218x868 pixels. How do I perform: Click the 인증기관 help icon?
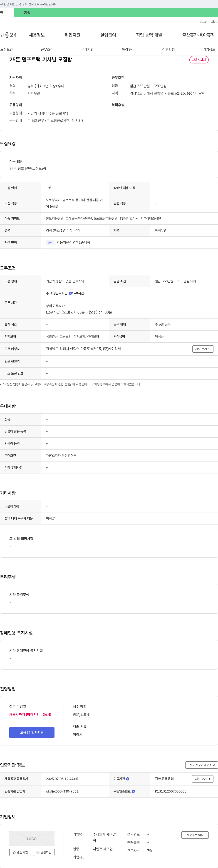pyautogui.click(x=127, y=779)
